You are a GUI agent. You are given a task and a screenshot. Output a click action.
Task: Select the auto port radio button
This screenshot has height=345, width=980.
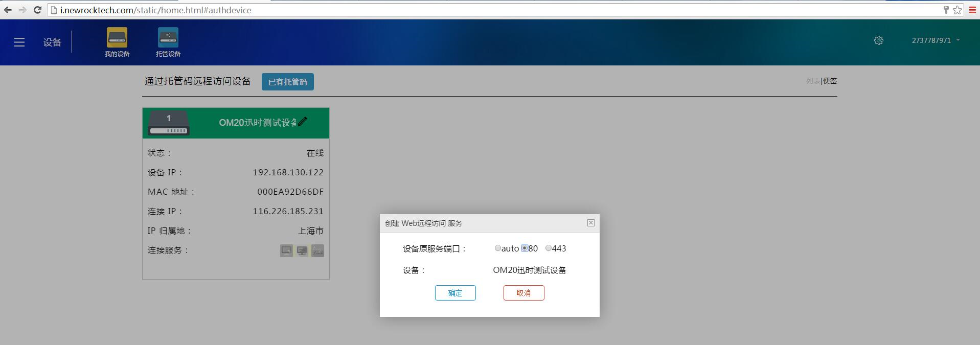coord(497,248)
